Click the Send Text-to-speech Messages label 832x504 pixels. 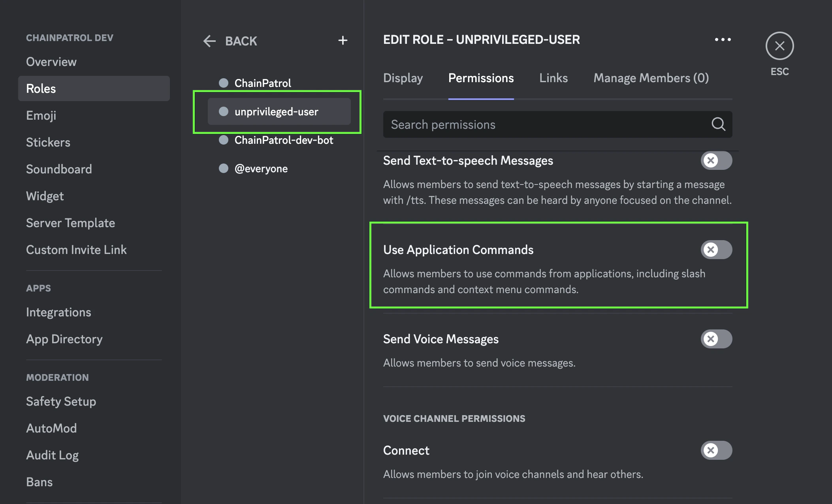coord(468,160)
